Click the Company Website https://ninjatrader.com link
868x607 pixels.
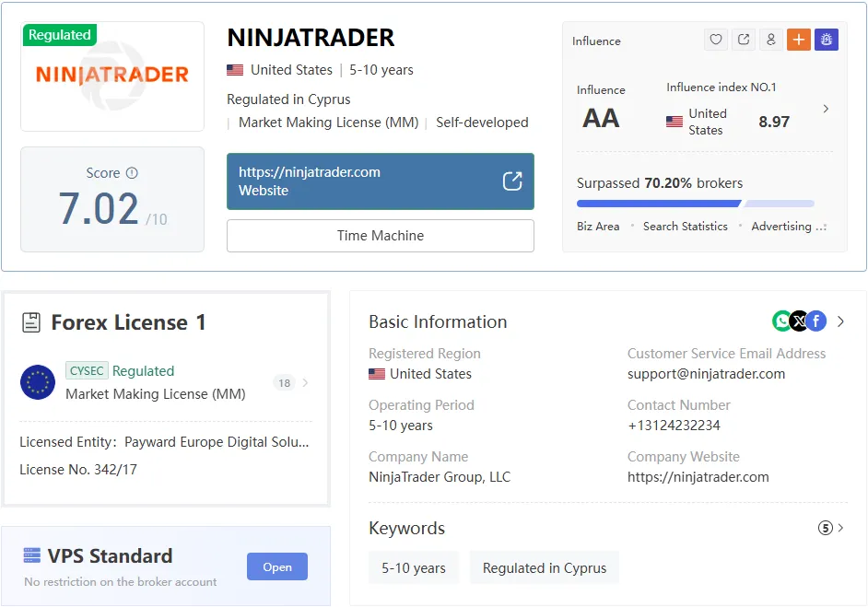coord(698,477)
